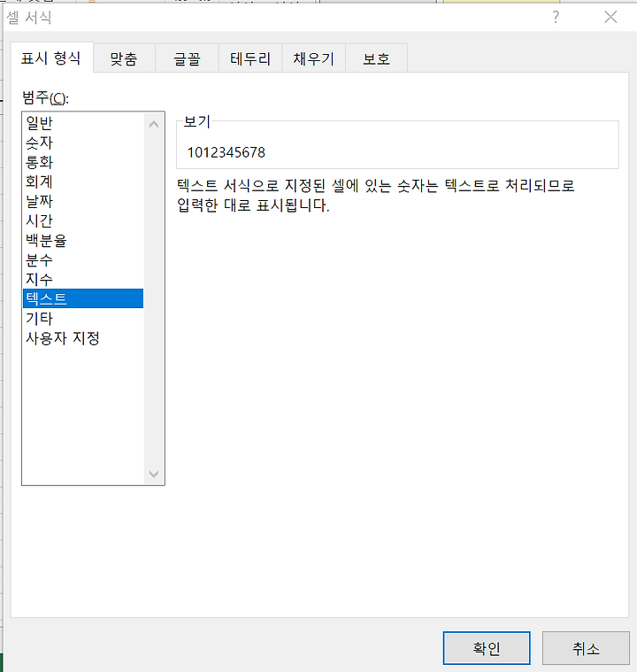The width and height of the screenshot is (637, 672).
Task: Open the 채우기 tab
Action: coord(313,58)
